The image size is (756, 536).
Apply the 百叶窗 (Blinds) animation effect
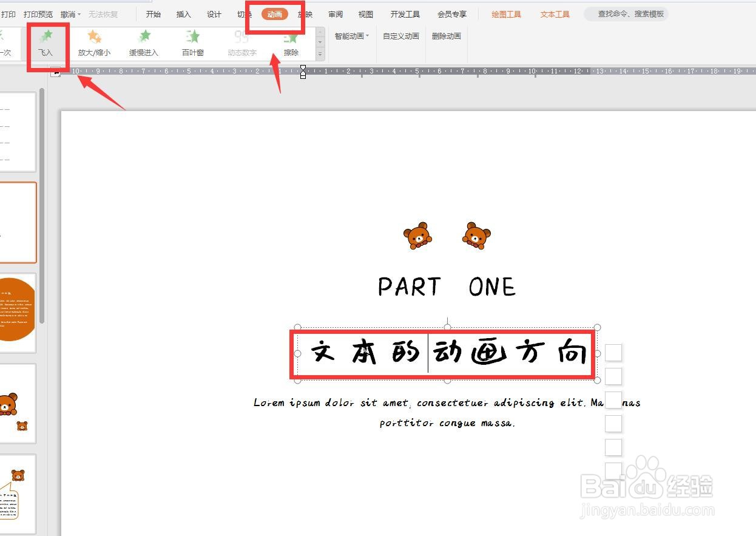click(x=192, y=43)
